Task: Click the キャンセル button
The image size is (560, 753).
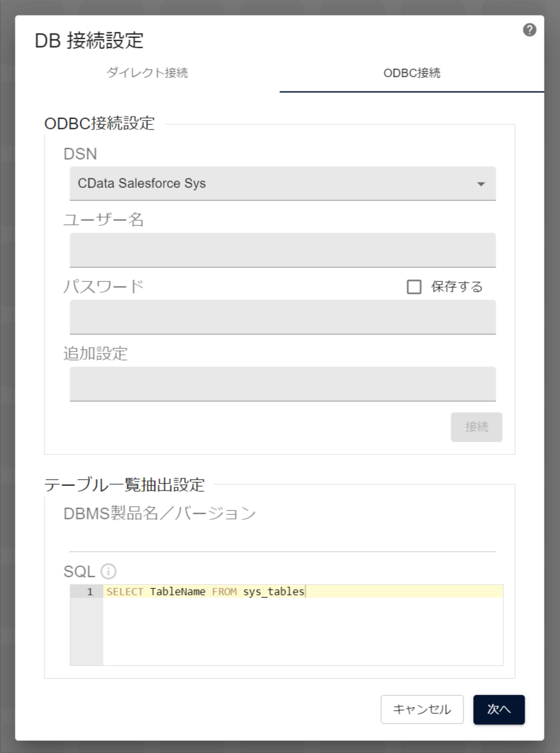Action: click(x=422, y=709)
